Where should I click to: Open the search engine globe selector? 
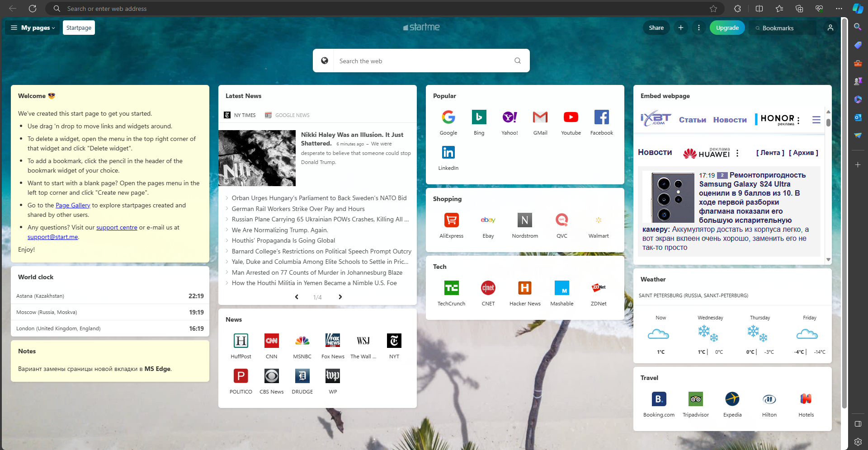[325, 61]
